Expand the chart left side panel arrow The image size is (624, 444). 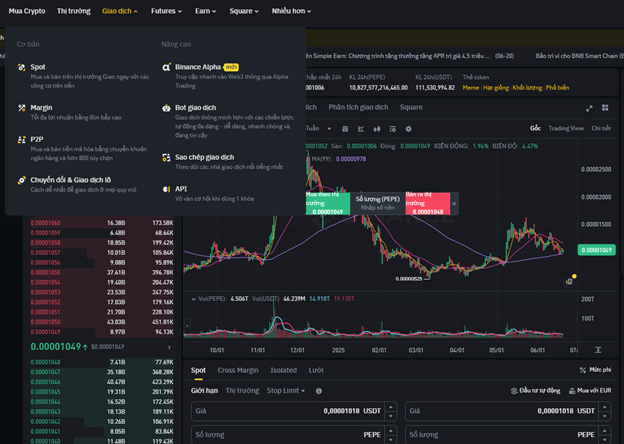[x=187, y=326]
